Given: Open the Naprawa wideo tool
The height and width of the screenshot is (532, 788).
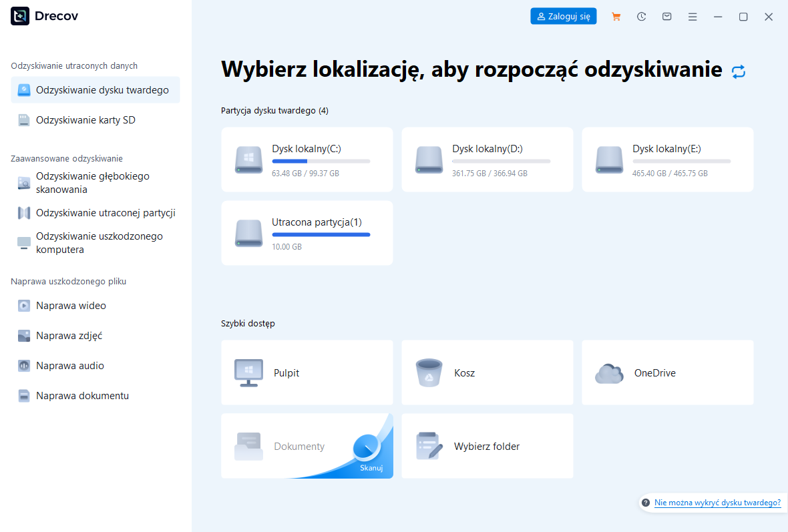Looking at the screenshot, I should tap(71, 305).
